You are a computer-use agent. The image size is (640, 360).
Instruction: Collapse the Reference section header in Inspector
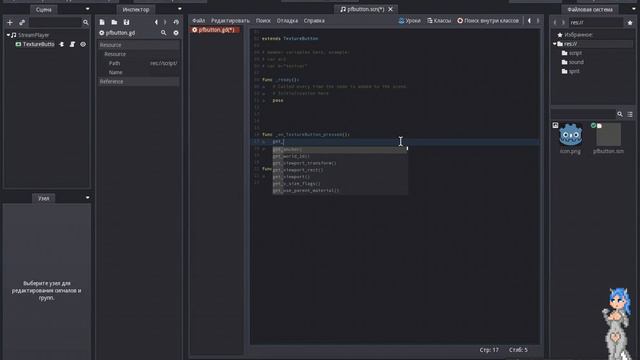click(139, 82)
